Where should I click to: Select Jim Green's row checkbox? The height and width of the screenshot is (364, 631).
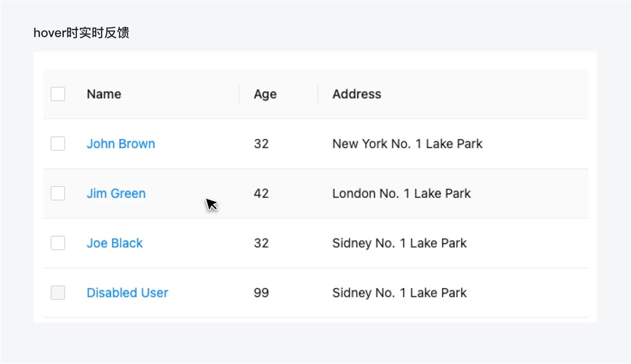[58, 194]
